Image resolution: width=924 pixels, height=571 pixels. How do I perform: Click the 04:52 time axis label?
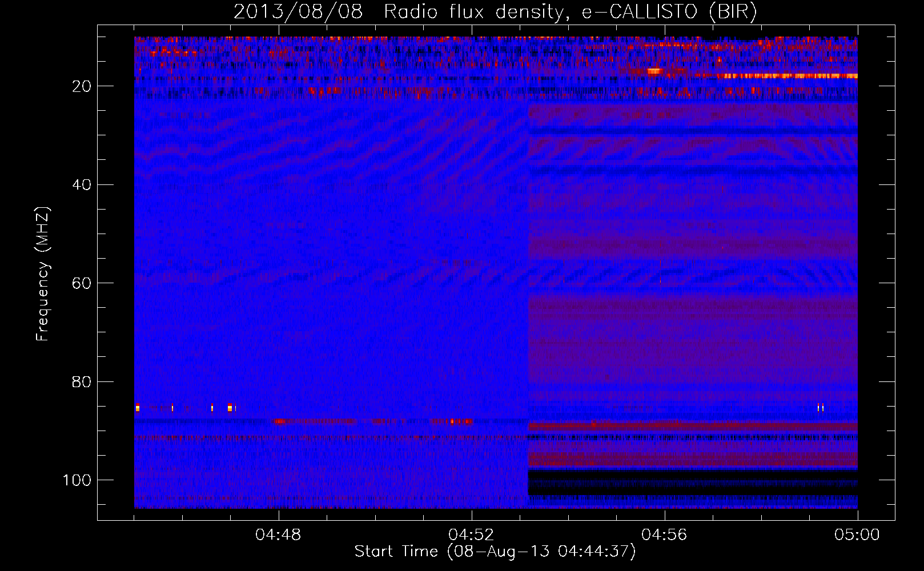tap(471, 535)
